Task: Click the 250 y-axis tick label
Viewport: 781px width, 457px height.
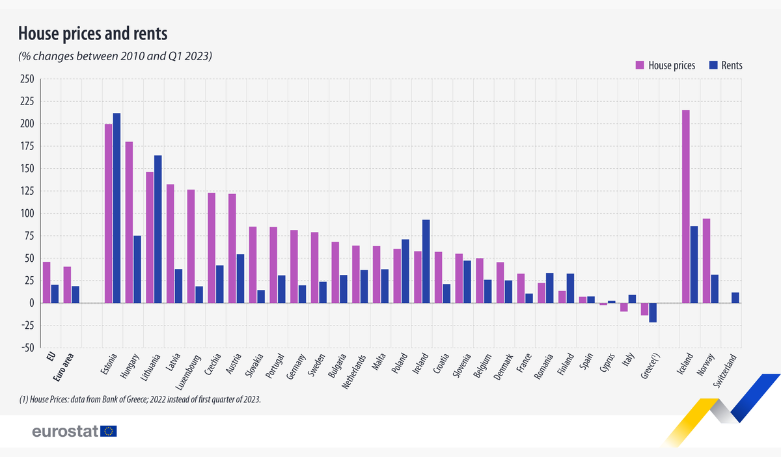Action: pos(27,79)
